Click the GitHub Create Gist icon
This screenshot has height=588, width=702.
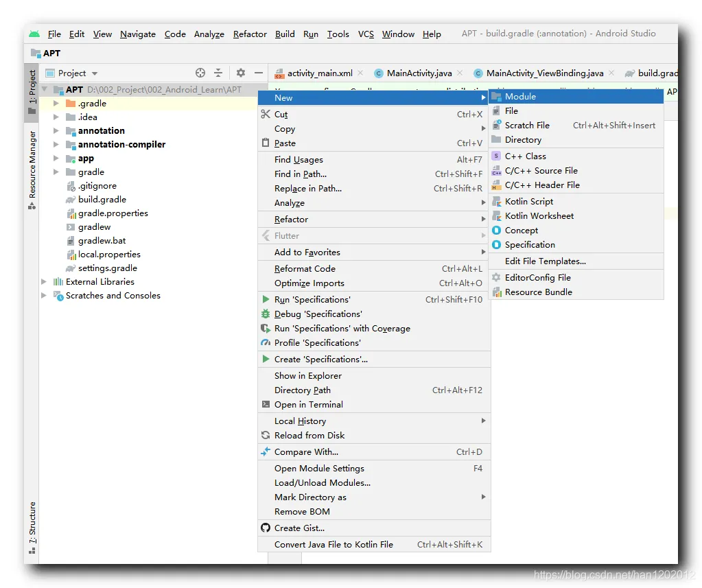[x=266, y=528]
